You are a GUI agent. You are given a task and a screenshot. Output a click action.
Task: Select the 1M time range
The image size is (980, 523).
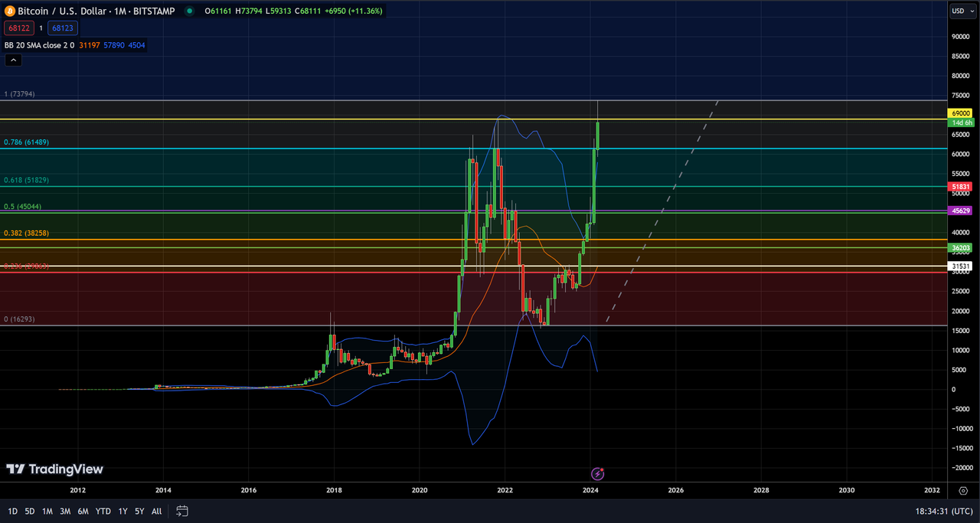point(47,511)
